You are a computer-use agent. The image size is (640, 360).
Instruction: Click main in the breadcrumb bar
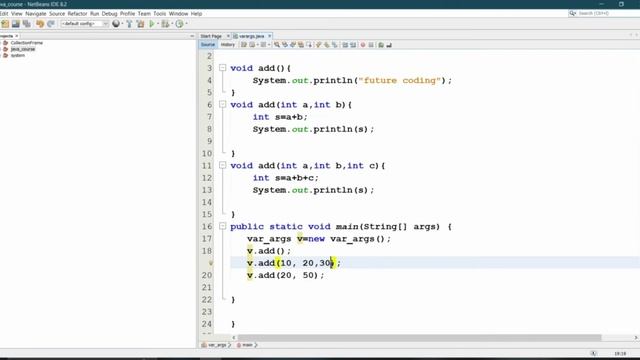click(x=247, y=345)
